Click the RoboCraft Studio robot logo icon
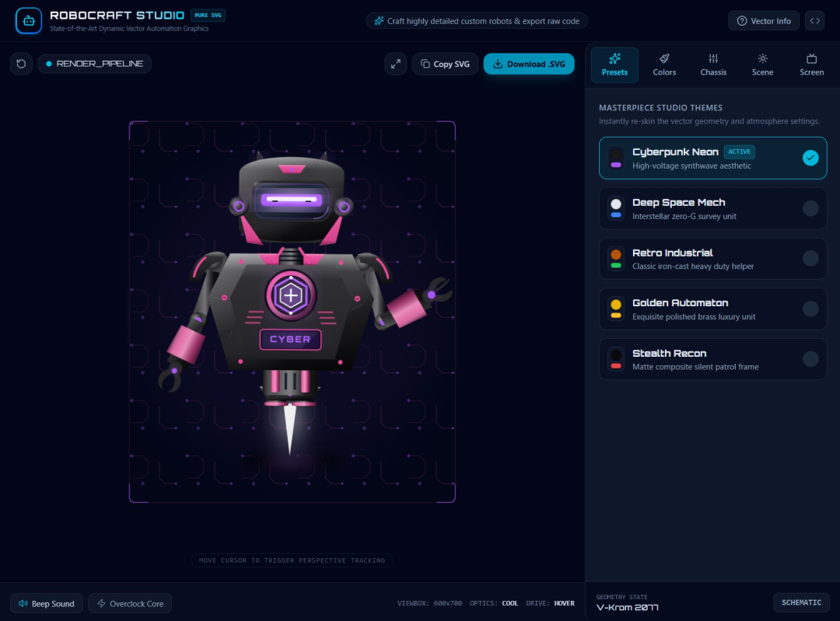This screenshot has width=840, height=621. pyautogui.click(x=29, y=21)
